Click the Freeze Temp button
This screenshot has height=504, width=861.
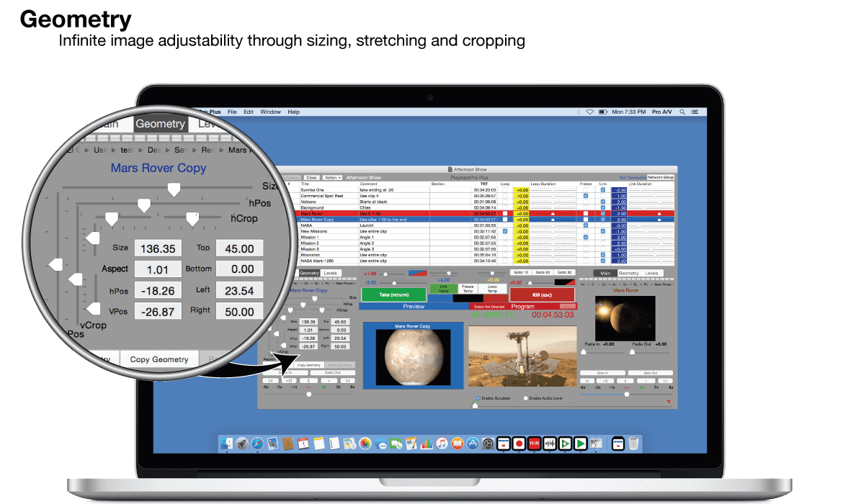point(468,288)
